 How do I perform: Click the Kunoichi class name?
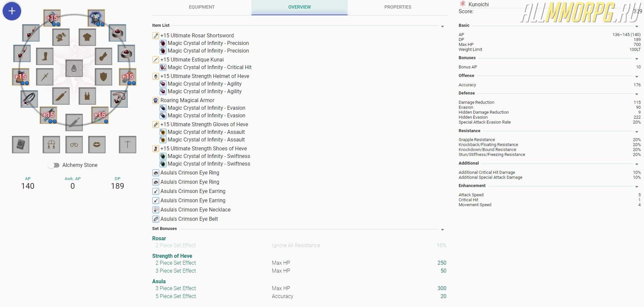point(479,5)
